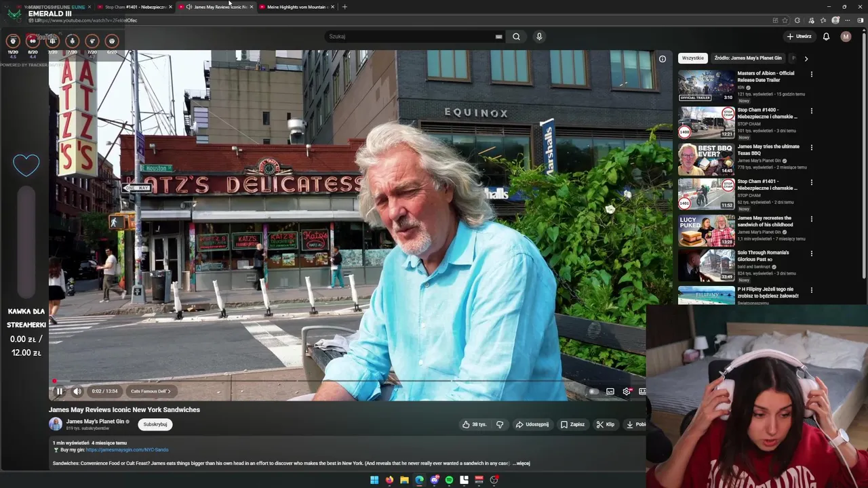The width and height of the screenshot is (868, 488).
Task: Open options for Stop Cham #1400
Action: [812, 110]
